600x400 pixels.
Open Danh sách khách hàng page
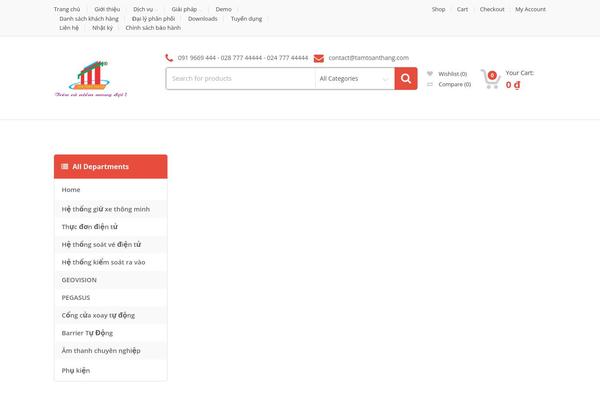(x=89, y=19)
